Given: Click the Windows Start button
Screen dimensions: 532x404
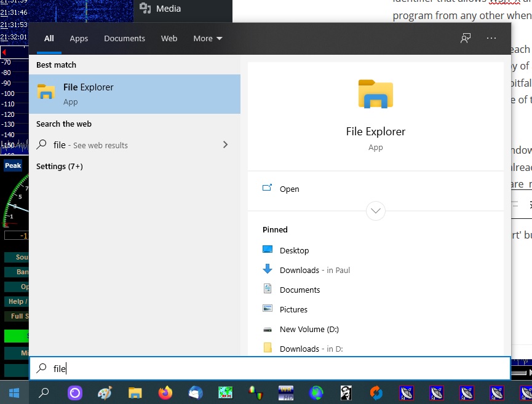Looking at the screenshot, I should tap(14, 393).
